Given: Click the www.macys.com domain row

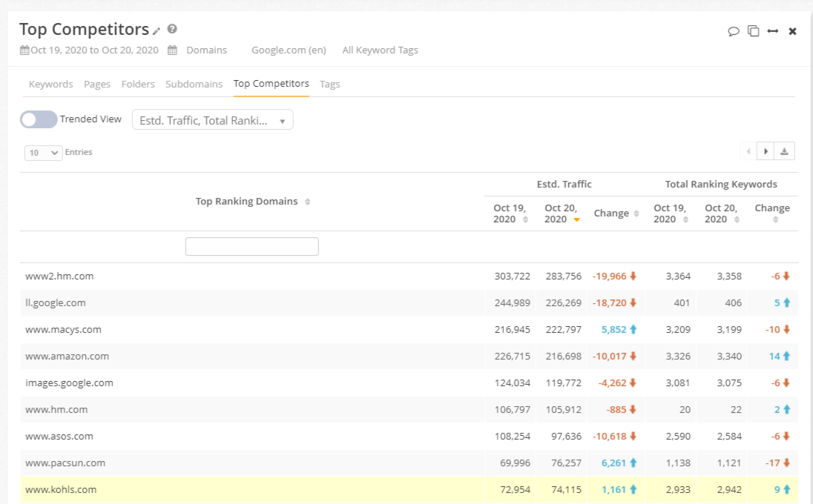Looking at the screenshot, I should point(409,329).
